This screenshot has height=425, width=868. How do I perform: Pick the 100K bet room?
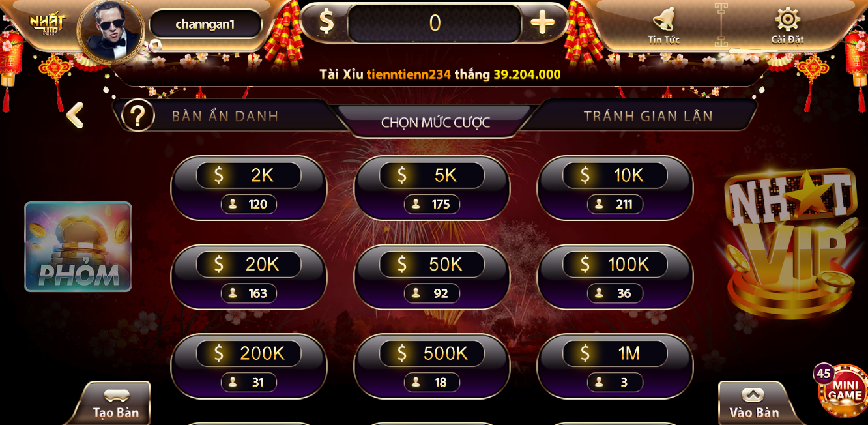[615, 277]
